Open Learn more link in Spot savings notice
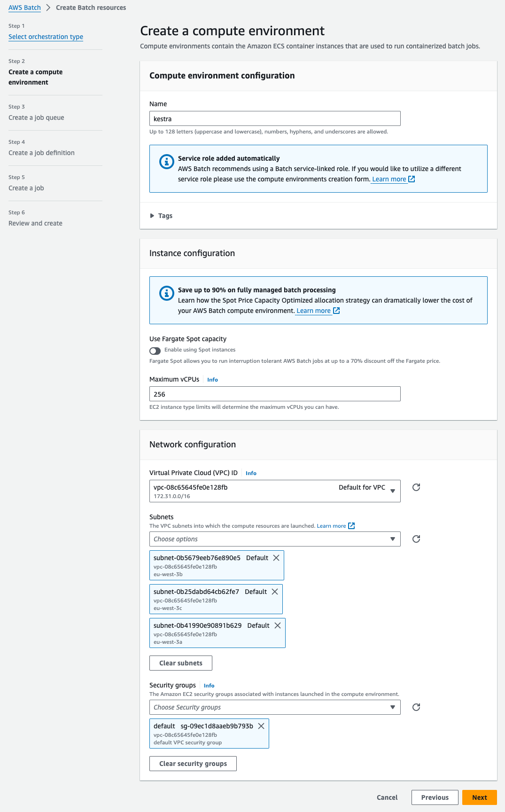505x812 pixels. 314,311
